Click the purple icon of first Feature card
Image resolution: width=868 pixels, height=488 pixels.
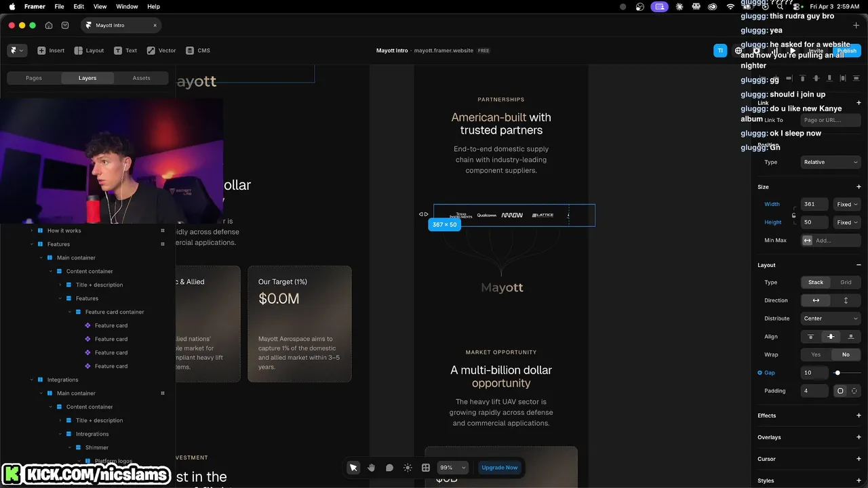coord(88,325)
